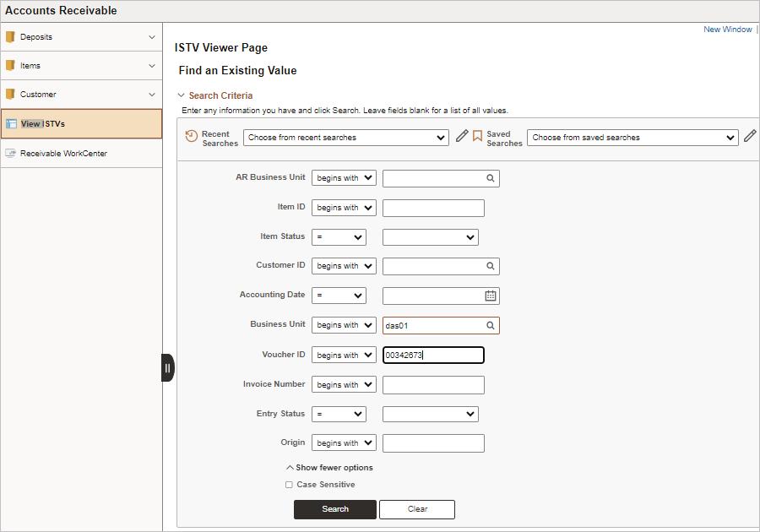Open the Choose from saved searches dropdown
This screenshot has width=760, height=532.
tap(632, 138)
